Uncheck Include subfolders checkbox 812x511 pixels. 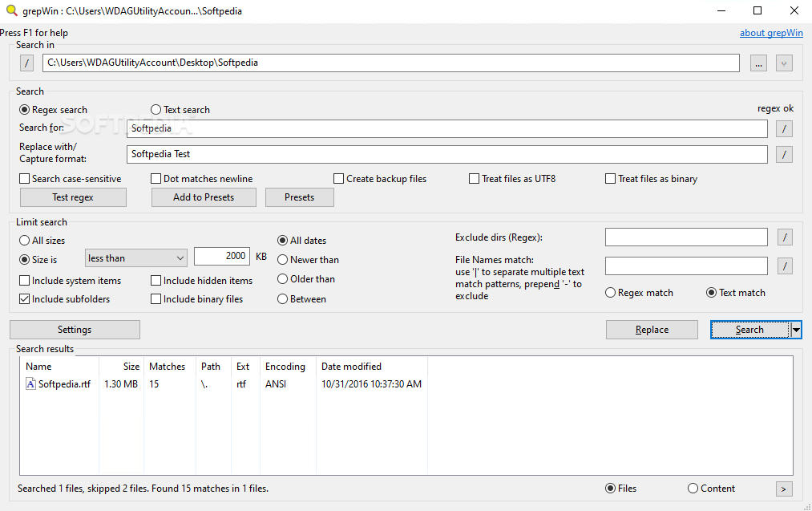pyautogui.click(x=24, y=299)
